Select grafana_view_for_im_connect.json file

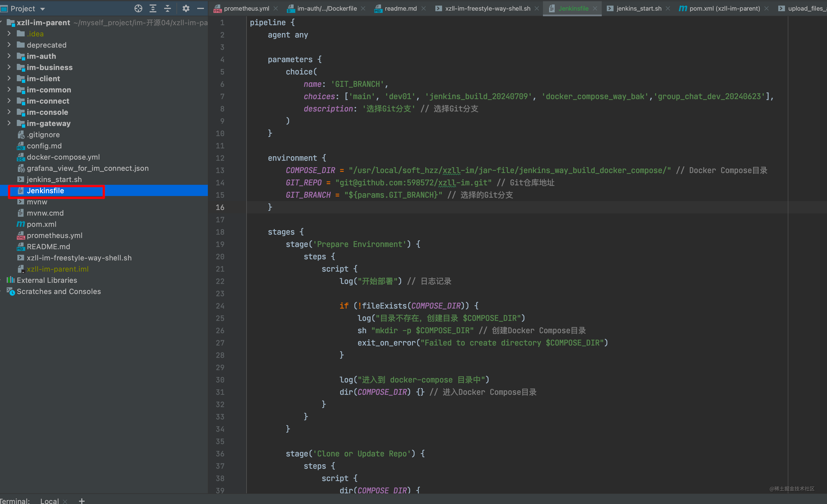point(88,168)
